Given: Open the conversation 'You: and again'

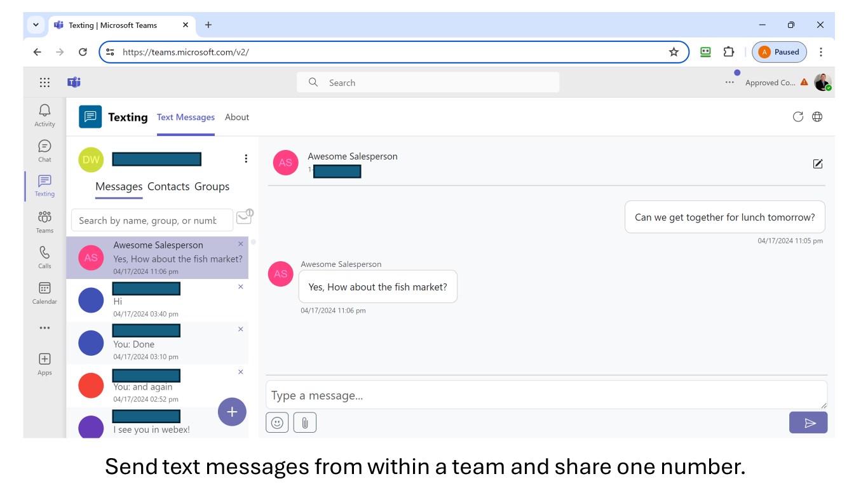Looking at the screenshot, I should point(157,386).
